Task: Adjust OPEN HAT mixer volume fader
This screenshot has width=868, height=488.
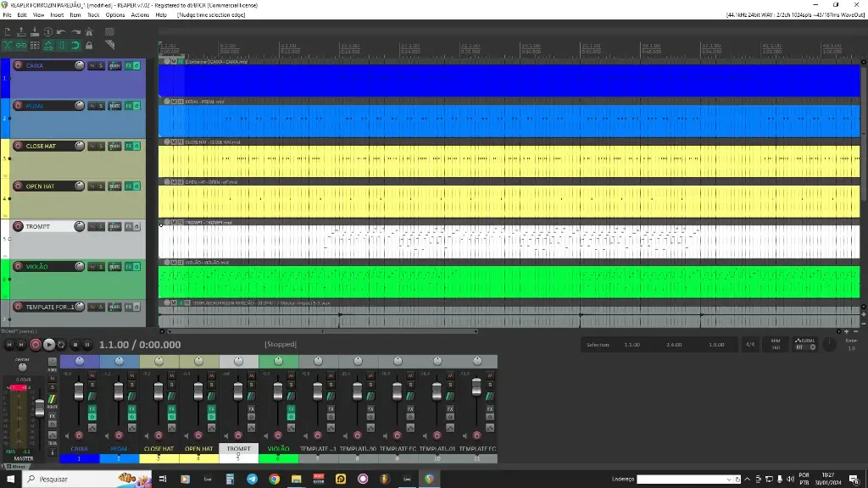Action: [198, 391]
